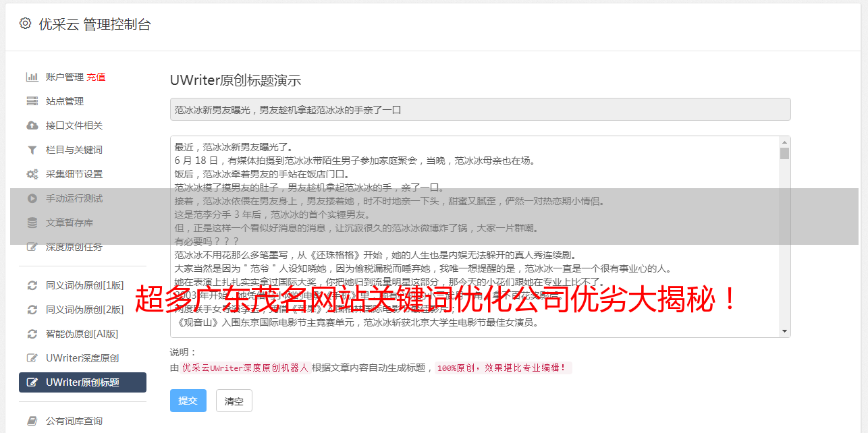Viewport: 868px width, 433px height.
Task: Click the edit icon for 深度原创任务
Action: coord(32,247)
